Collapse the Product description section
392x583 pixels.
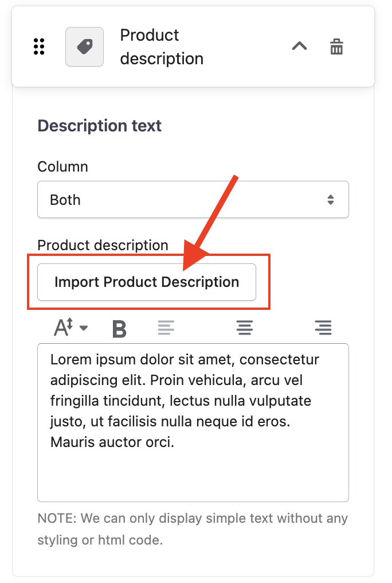(299, 46)
